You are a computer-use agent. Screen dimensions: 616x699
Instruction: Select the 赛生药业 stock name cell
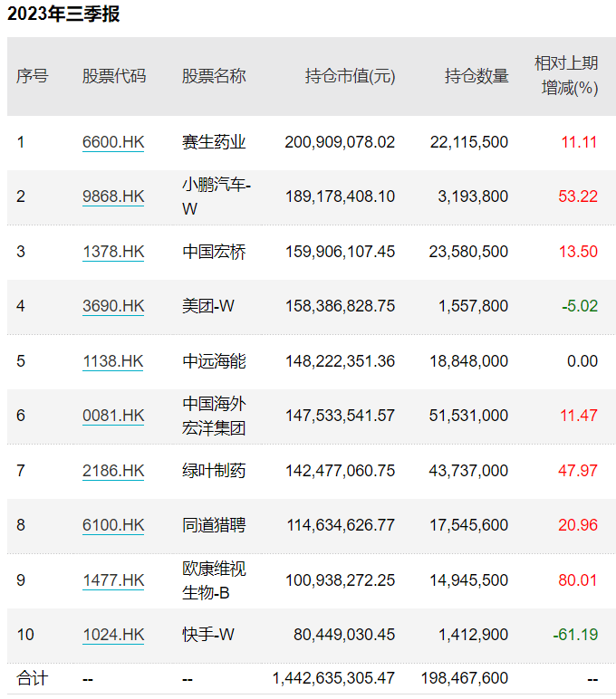click(x=214, y=142)
